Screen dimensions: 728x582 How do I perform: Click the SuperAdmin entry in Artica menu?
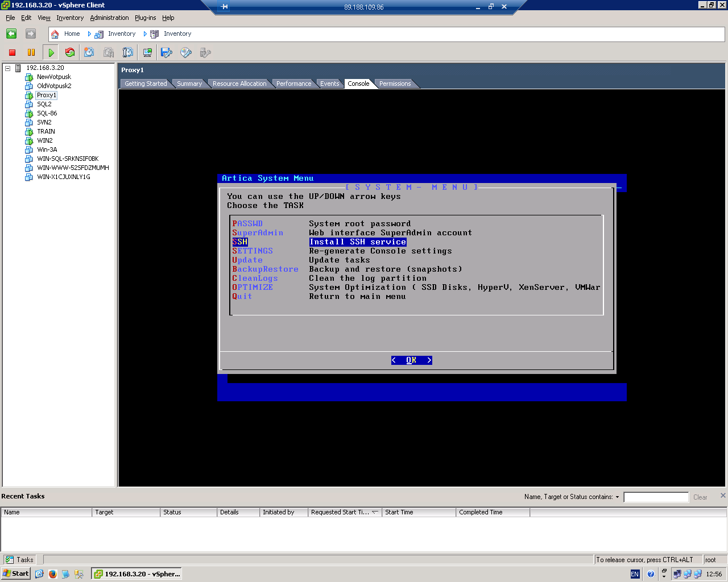[258, 232]
